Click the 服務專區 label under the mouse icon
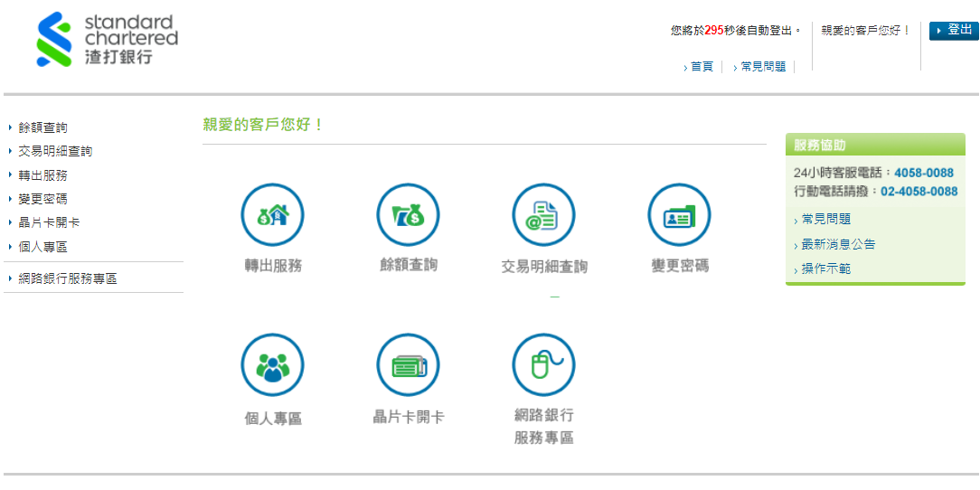The image size is (980, 490). pyautogui.click(x=543, y=438)
